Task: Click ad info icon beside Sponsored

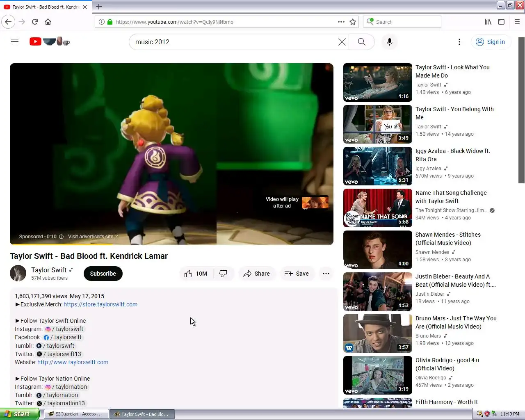Action: click(61, 237)
